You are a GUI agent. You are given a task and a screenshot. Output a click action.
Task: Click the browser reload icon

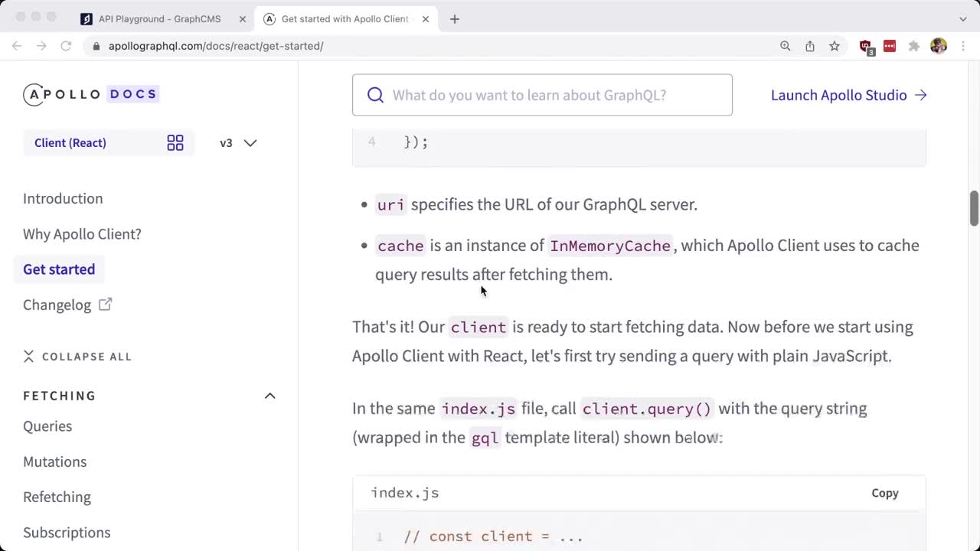pos(66,46)
